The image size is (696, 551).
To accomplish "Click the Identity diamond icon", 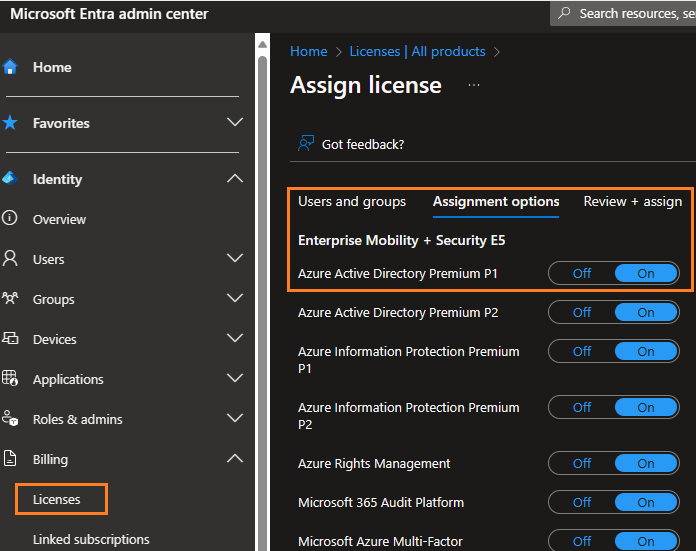I will click(10, 178).
